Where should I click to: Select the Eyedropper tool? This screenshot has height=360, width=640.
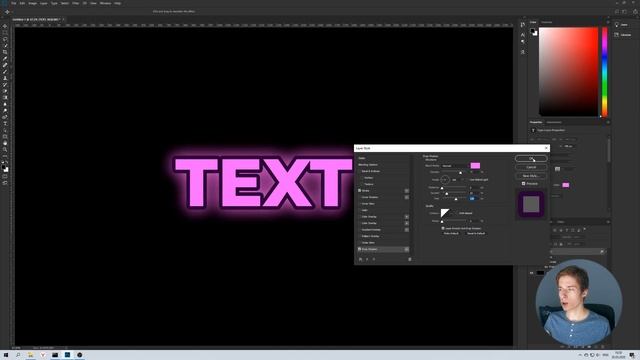5,59
